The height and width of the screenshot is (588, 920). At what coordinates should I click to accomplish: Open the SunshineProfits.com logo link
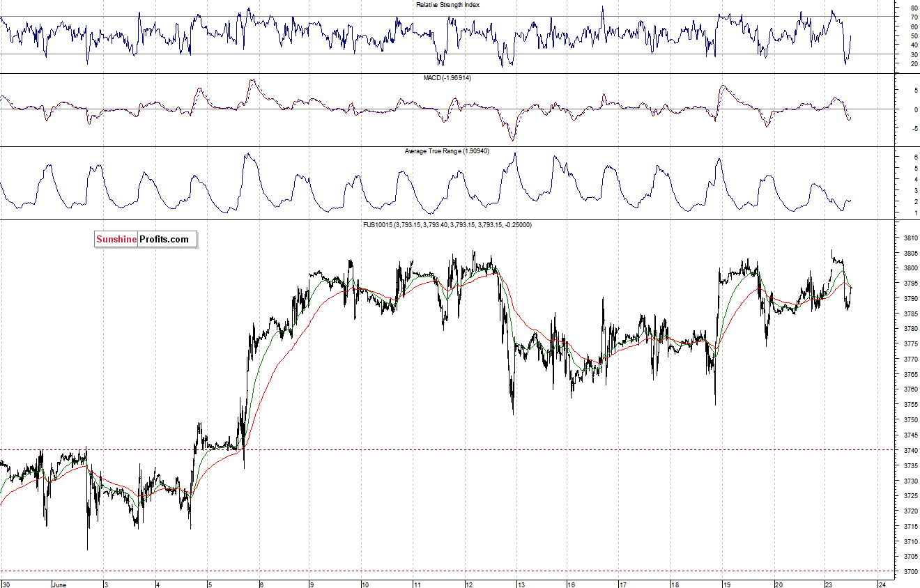coord(146,240)
